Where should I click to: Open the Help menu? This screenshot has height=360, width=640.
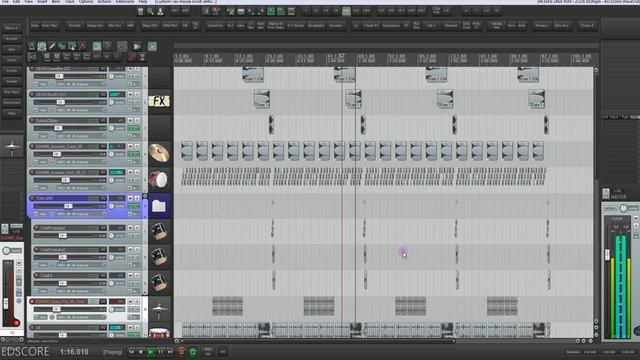pyautogui.click(x=143, y=2)
